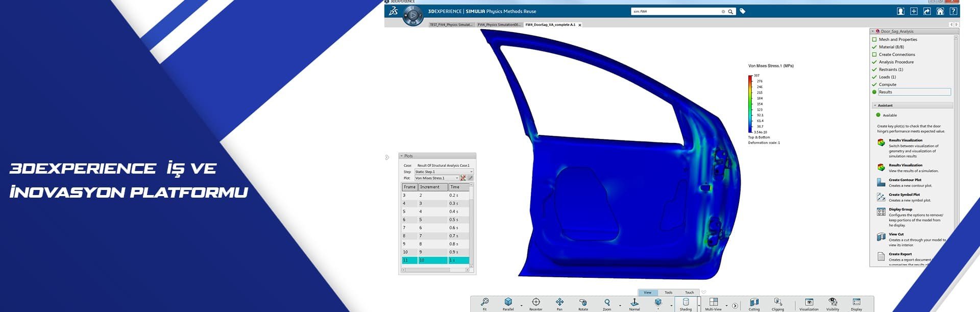
Task: Expand the Zoom tool dropdown arrow
Action: click(620, 305)
